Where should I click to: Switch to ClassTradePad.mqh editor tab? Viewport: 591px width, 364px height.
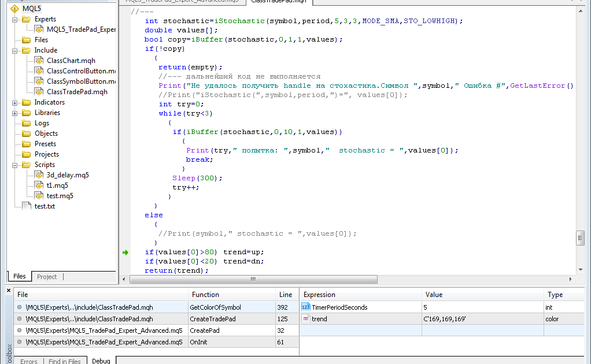click(279, 2)
